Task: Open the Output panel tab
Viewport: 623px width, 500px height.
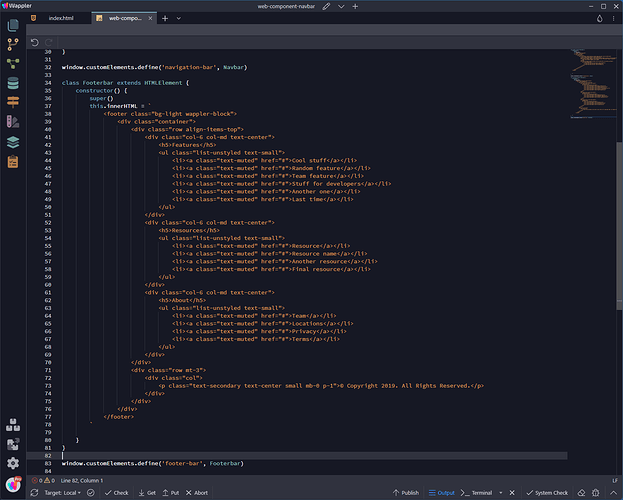Action: [x=441, y=493]
